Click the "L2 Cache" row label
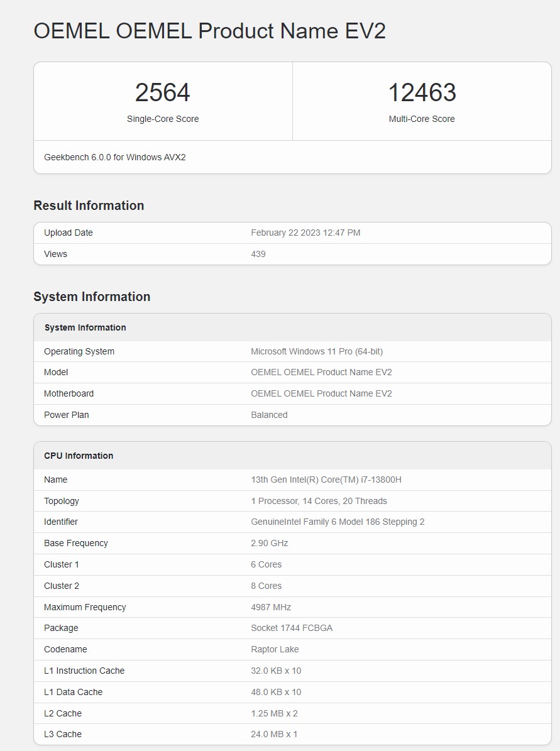 63,714
